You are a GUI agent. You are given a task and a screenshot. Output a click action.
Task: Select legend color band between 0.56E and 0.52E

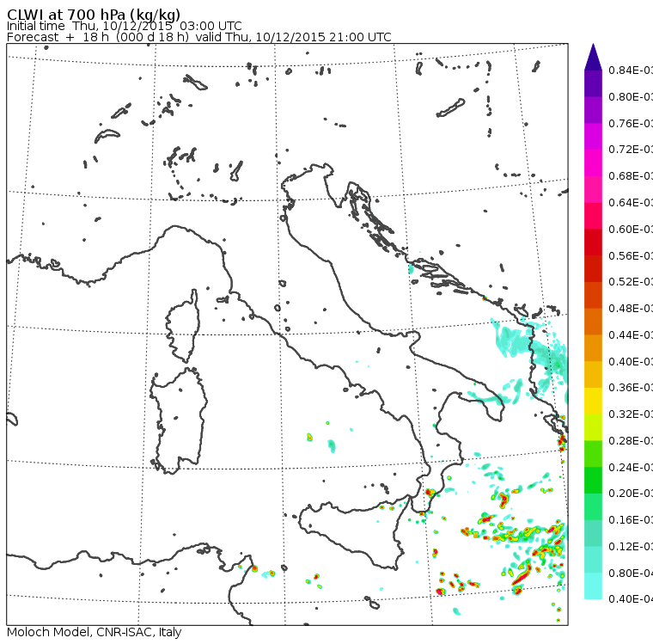pos(593,269)
